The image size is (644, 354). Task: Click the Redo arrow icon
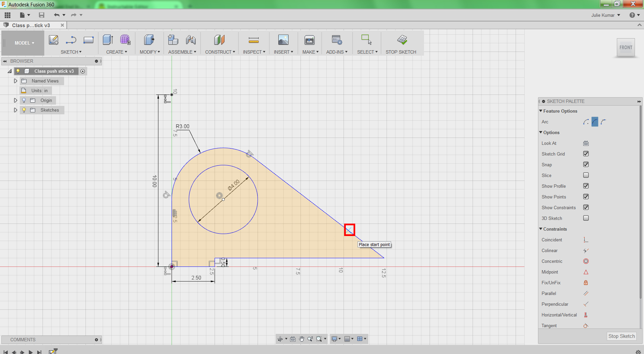tap(73, 15)
